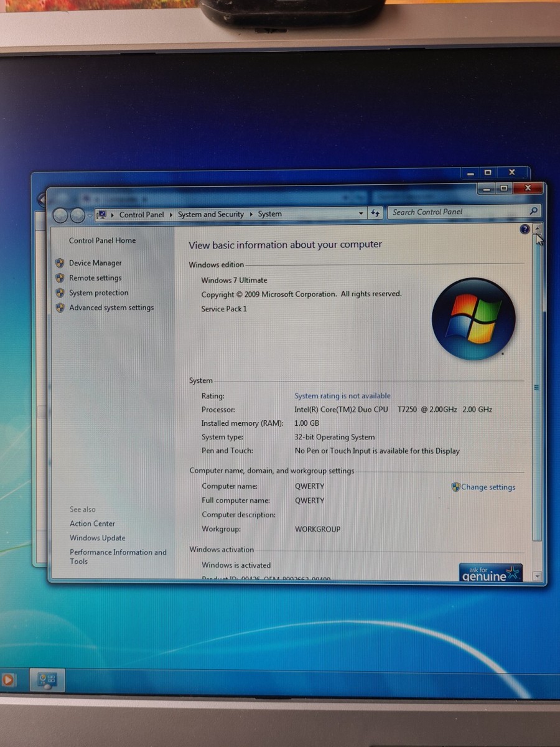Click the shield icon beside System protection
560x747 pixels.
pos(60,293)
